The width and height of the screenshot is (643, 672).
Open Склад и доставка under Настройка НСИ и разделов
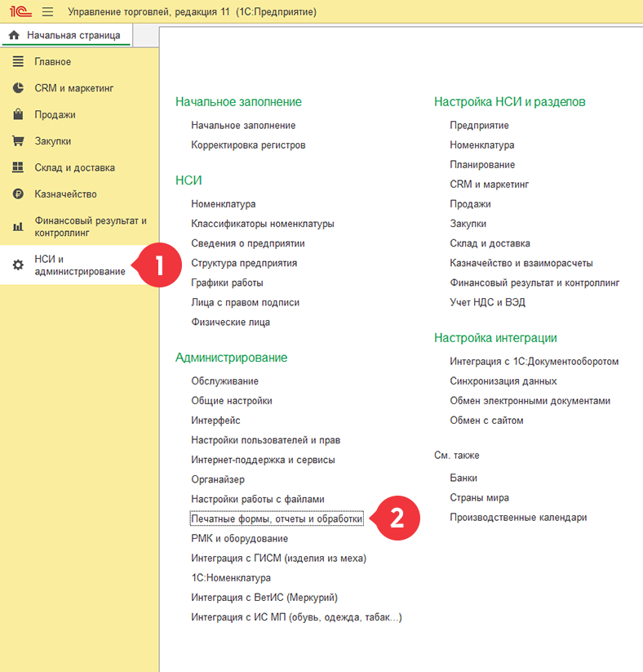coord(490,243)
